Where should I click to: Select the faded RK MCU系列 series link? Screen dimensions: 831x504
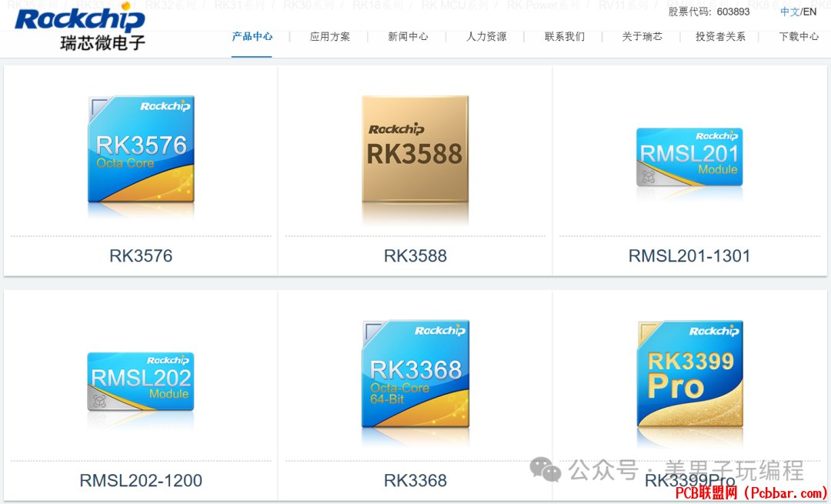pyautogui.click(x=455, y=6)
